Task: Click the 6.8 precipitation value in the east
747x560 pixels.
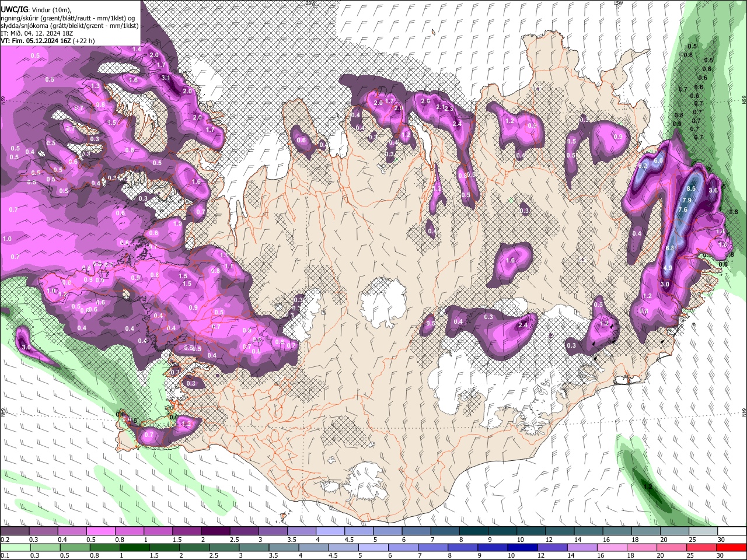Action: pos(670,248)
